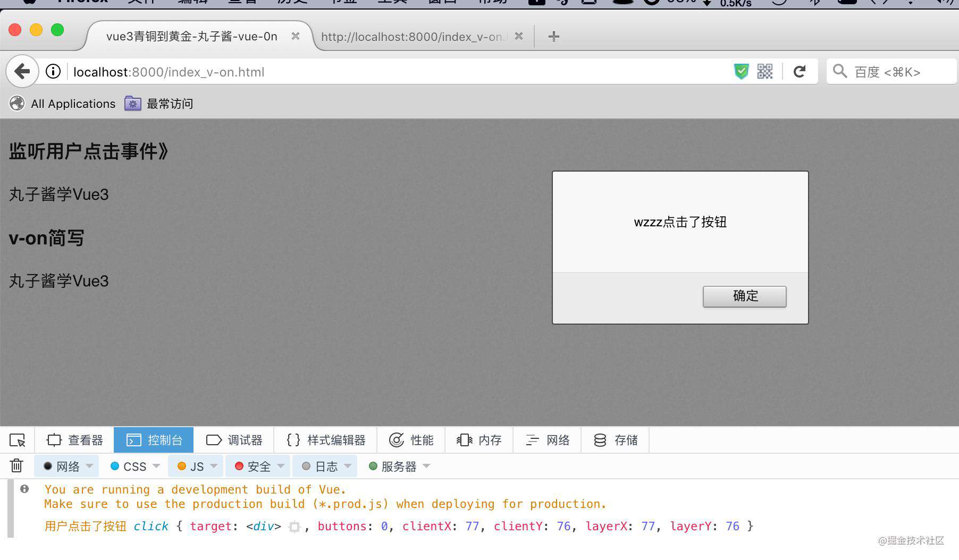
Task: Open the QR code generator icon
Action: 765,71
